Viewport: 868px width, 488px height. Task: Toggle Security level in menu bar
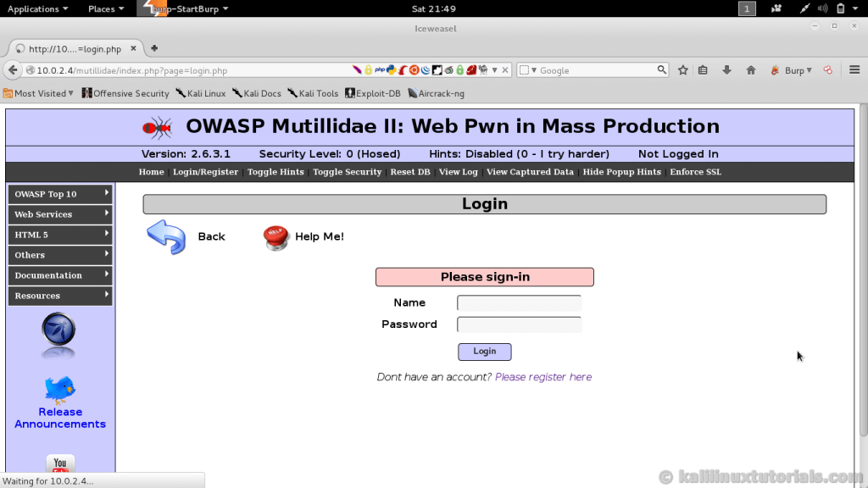pos(347,172)
